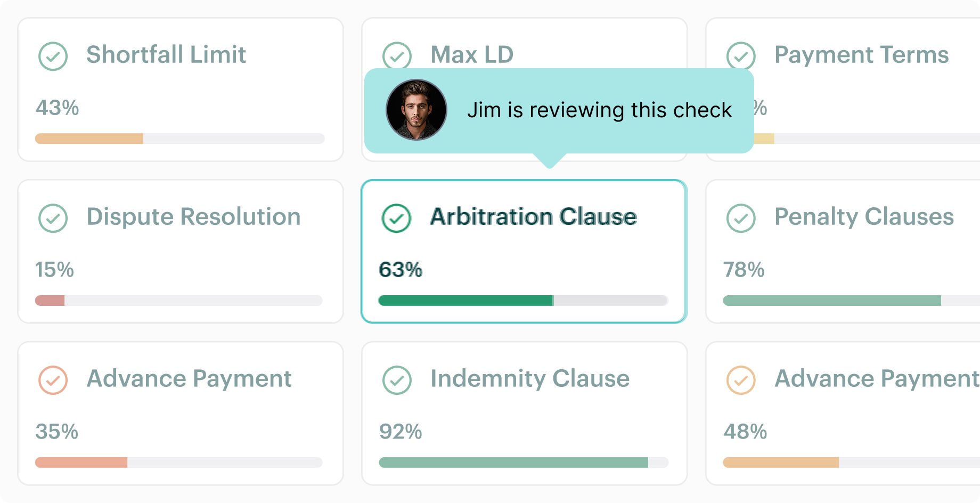Click the Payment Terms check icon
Image resolution: width=980 pixels, height=503 pixels.
tap(741, 55)
